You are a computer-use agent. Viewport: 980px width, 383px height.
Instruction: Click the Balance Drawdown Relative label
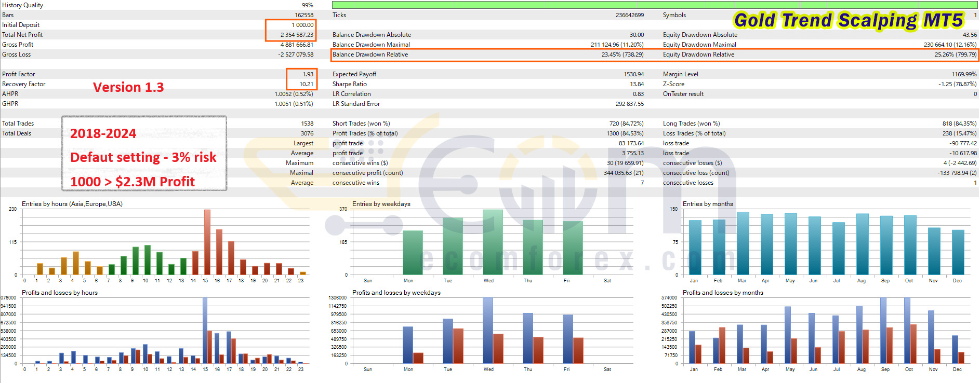370,54
